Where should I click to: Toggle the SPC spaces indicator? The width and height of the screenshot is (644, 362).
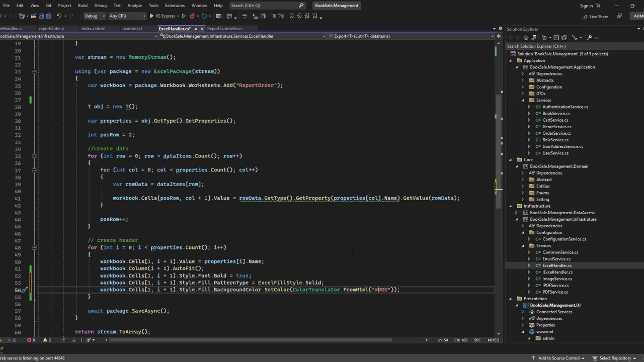[x=477, y=340]
